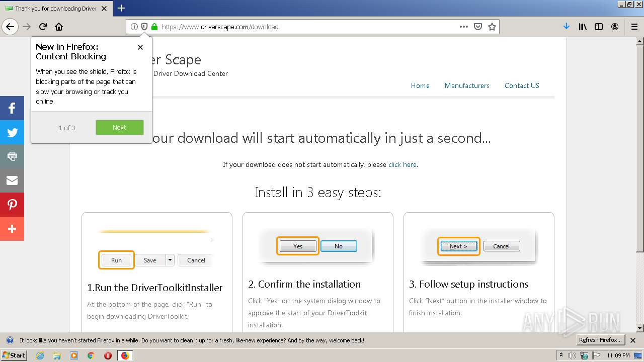644x362 pixels.
Task: Click the 'click here' download link
Action: click(403, 164)
